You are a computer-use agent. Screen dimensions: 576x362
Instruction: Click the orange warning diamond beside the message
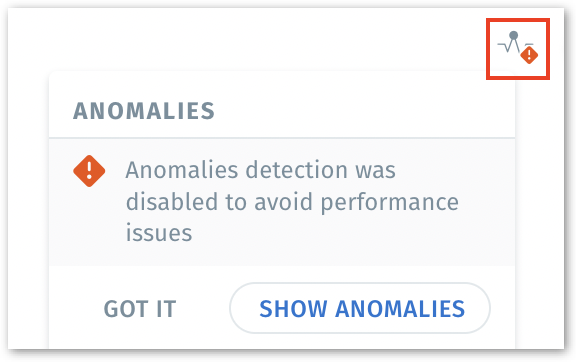[x=89, y=171]
